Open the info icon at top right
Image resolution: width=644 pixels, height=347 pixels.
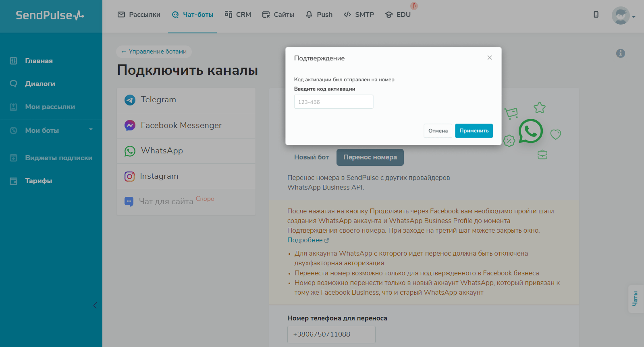click(620, 53)
